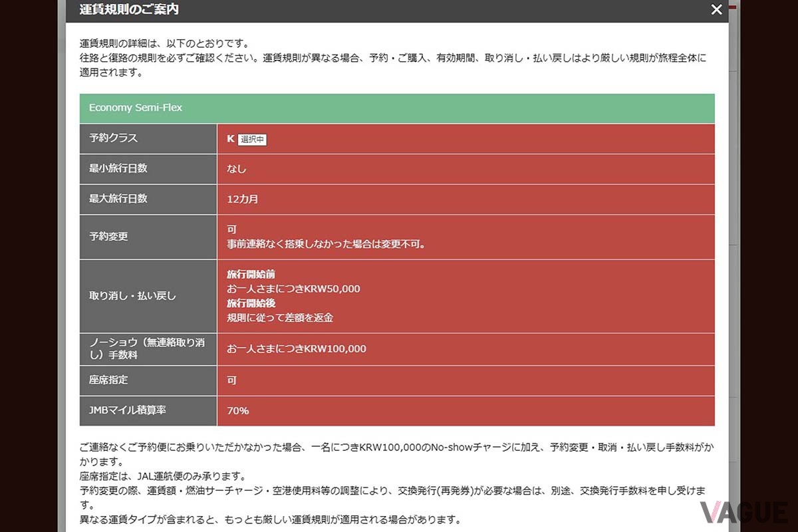The width and height of the screenshot is (798, 532).
Task: Click the 選択中 label next to K
Action: pos(252,140)
